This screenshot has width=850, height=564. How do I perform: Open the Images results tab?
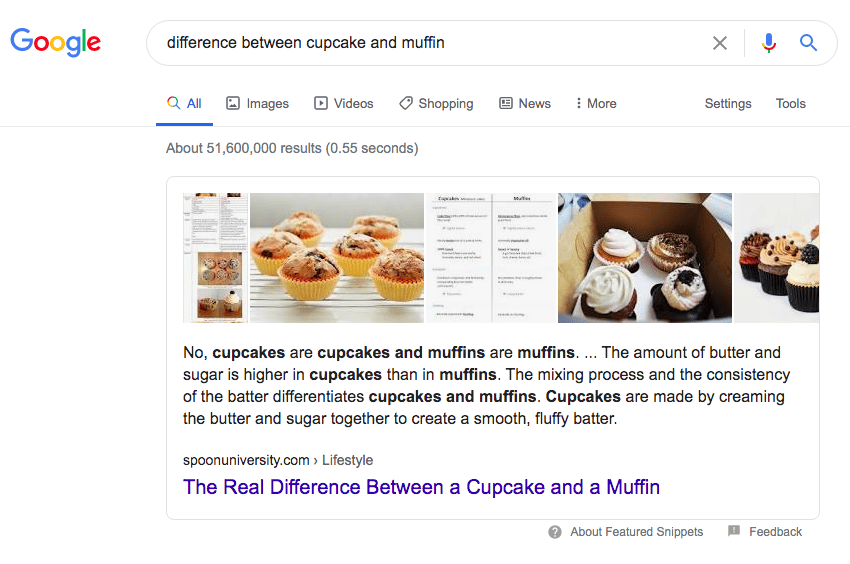[257, 103]
